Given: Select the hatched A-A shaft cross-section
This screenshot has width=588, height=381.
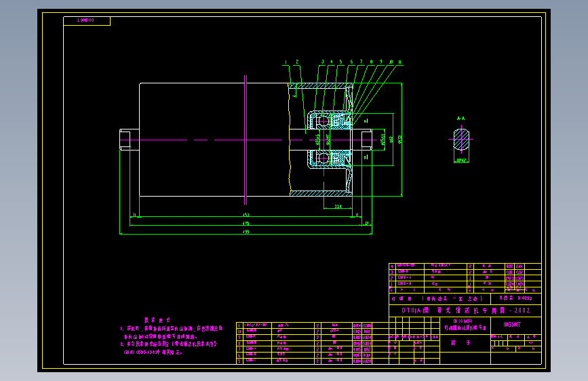Looking at the screenshot, I should tap(461, 140).
